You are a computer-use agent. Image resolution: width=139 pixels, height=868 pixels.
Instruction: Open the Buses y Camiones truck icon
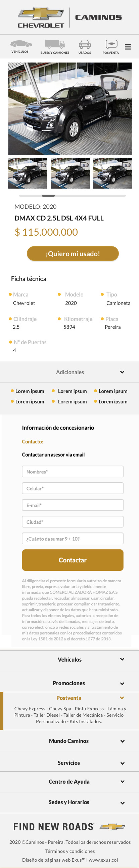(55, 44)
